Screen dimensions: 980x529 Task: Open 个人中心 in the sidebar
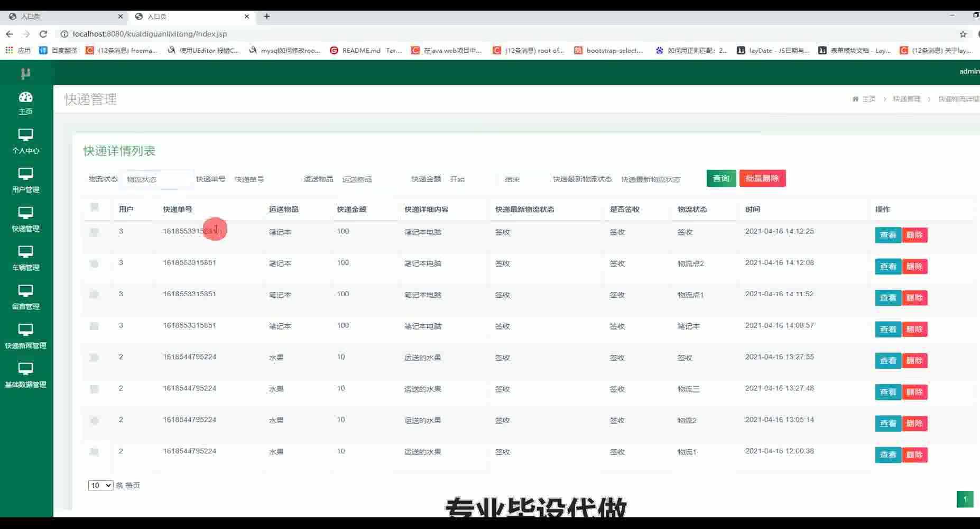tap(25, 141)
